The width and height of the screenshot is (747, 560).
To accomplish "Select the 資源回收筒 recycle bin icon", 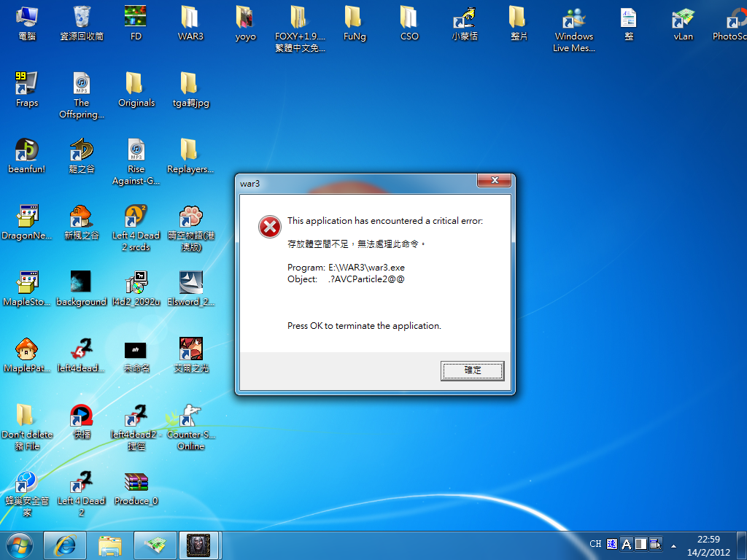I will (82, 23).
